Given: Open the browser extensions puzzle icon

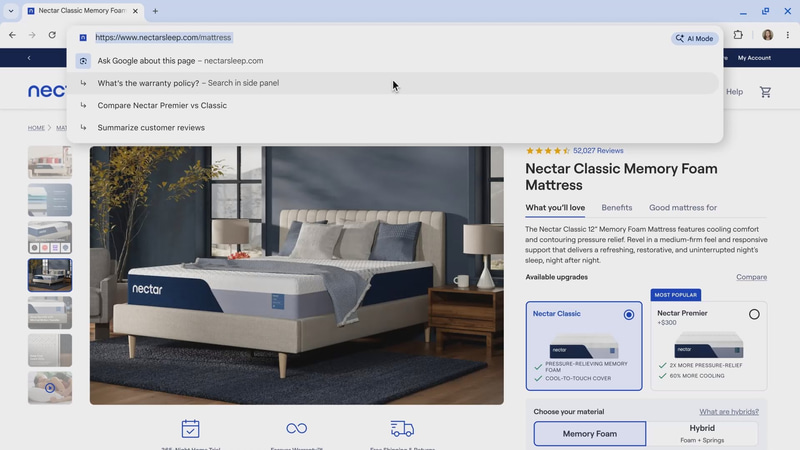Looking at the screenshot, I should click(738, 35).
